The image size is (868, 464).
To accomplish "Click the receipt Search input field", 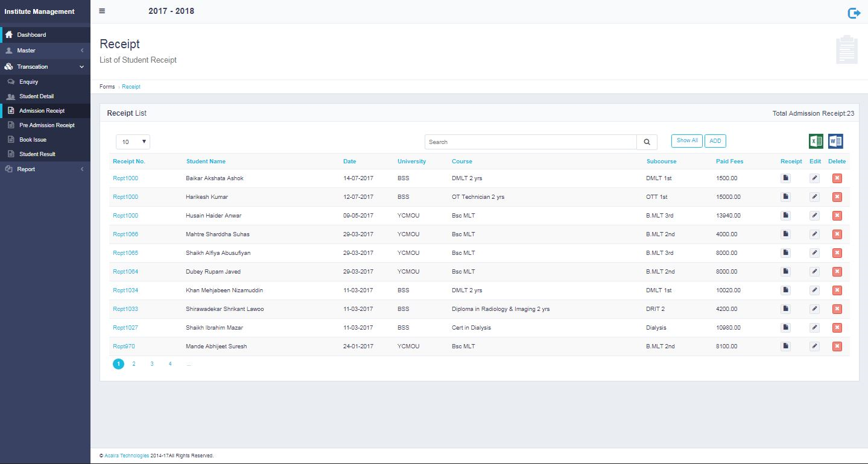I will (x=531, y=142).
